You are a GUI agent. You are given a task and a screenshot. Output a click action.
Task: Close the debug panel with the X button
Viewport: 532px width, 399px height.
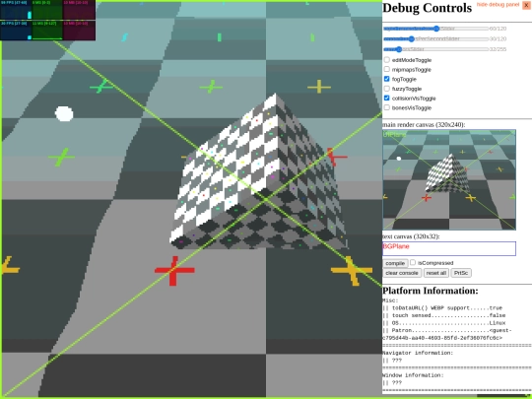pyautogui.click(x=526, y=5)
